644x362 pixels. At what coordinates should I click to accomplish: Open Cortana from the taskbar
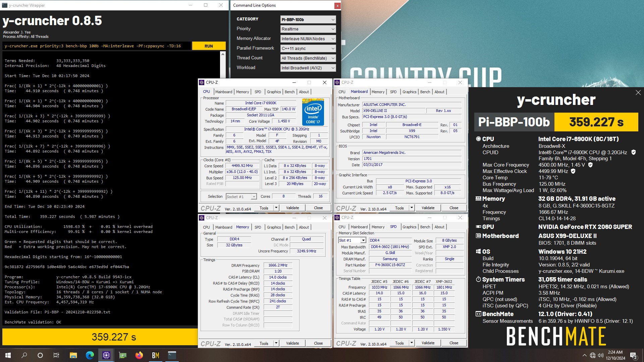40,355
